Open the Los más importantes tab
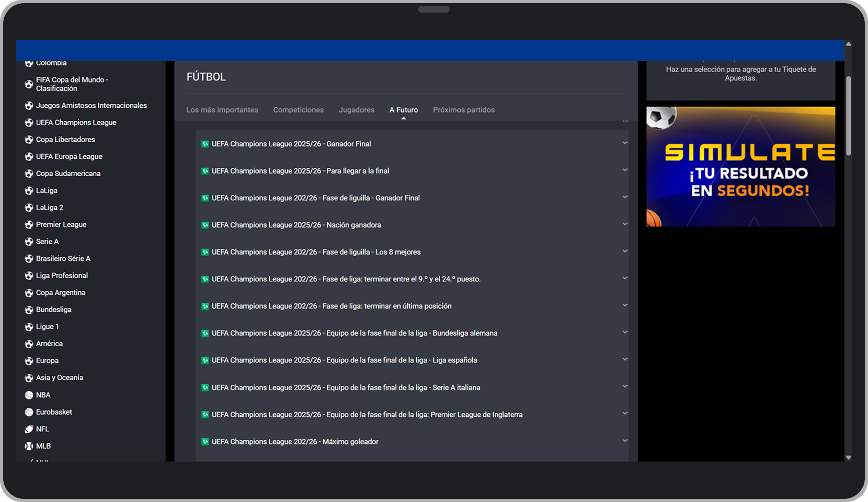868x502 pixels. tap(222, 110)
